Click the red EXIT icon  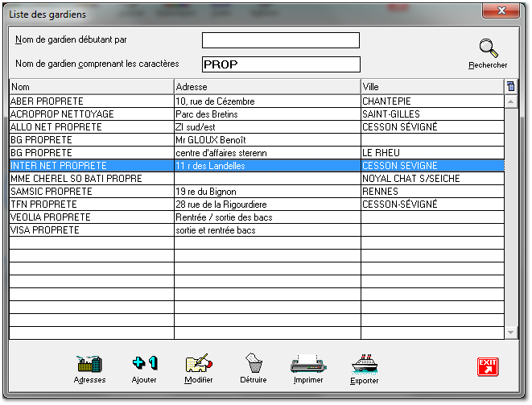[488, 366]
